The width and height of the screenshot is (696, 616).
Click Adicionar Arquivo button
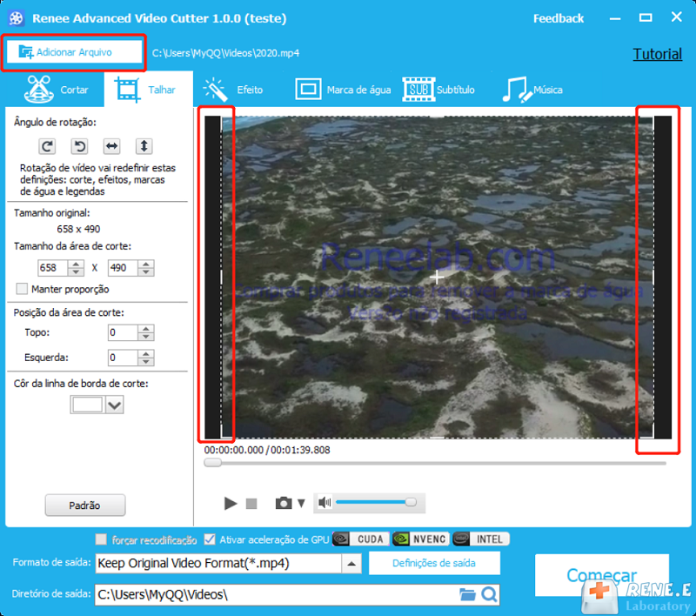pos(74,52)
